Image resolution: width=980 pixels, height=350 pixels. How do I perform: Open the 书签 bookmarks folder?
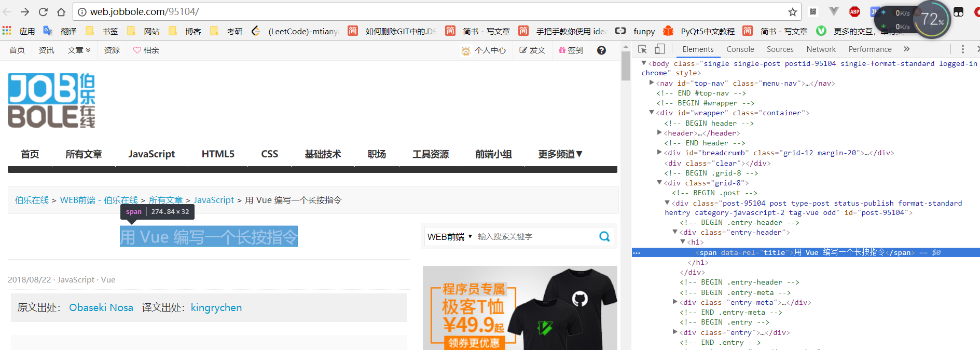click(102, 31)
